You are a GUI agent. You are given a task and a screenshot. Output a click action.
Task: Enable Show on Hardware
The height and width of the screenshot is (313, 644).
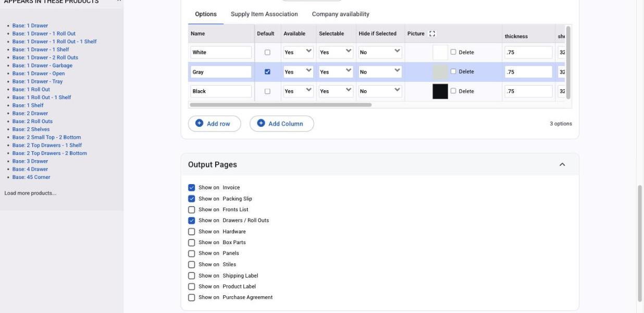pos(191,232)
